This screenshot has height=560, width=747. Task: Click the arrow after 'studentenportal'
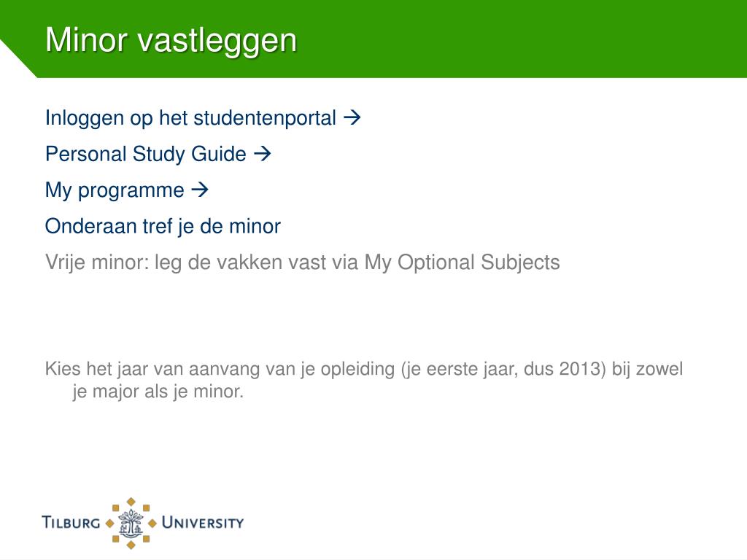tap(352, 117)
